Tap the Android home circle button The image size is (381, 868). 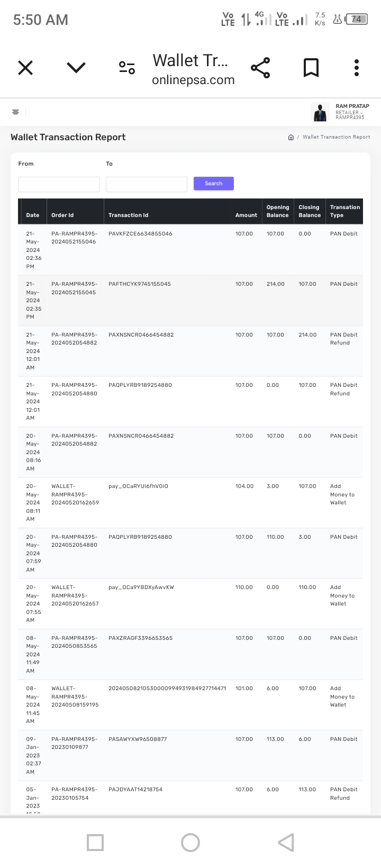coord(190,843)
